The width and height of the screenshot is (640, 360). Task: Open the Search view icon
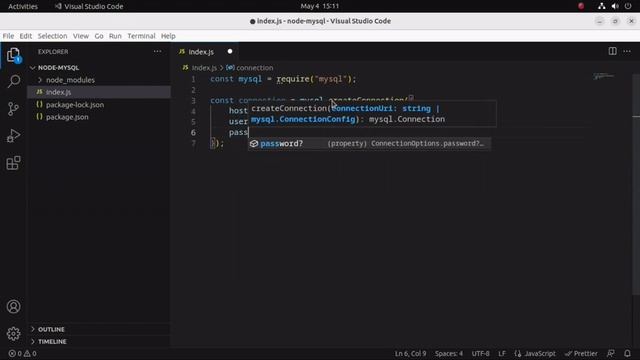(13, 81)
